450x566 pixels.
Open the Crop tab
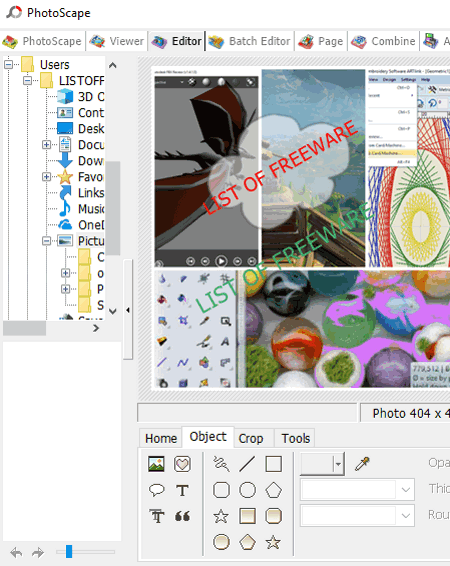251,438
